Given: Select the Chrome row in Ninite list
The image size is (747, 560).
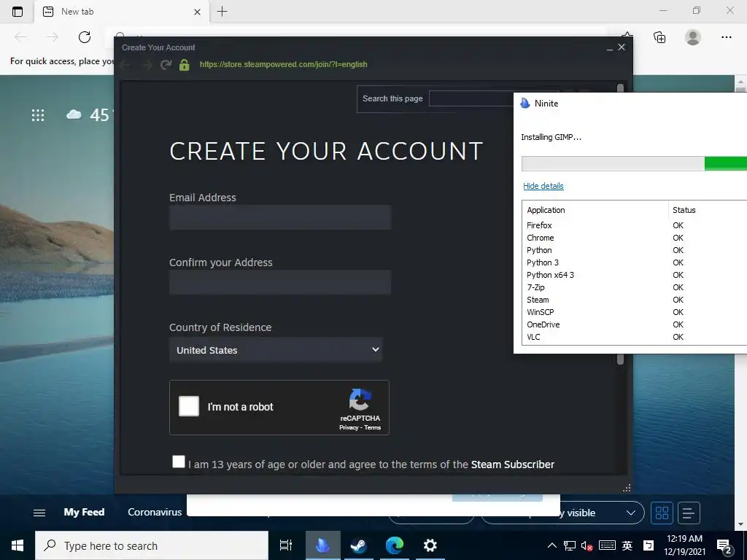Looking at the screenshot, I should (x=635, y=238).
